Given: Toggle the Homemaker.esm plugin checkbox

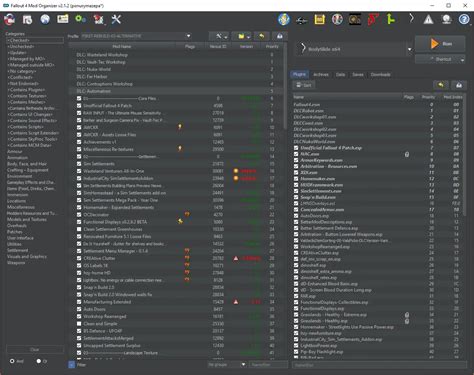Looking at the screenshot, I should click(x=296, y=178).
